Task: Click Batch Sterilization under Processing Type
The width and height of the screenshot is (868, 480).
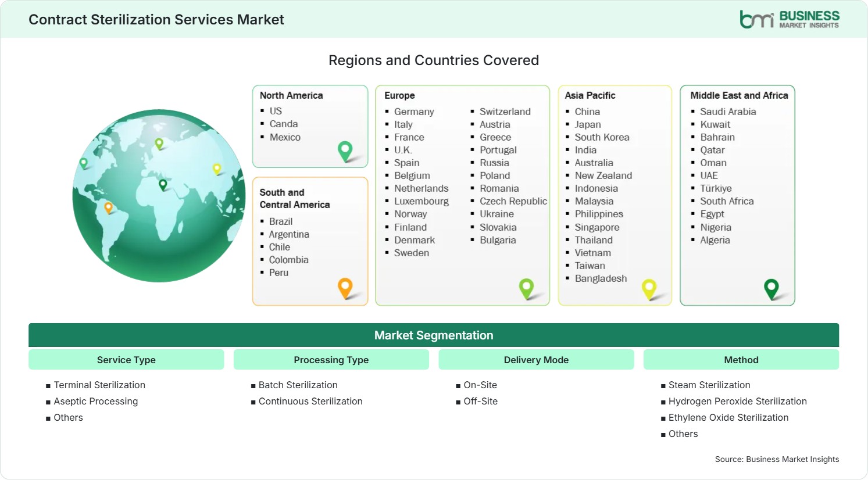Action: 298,385
